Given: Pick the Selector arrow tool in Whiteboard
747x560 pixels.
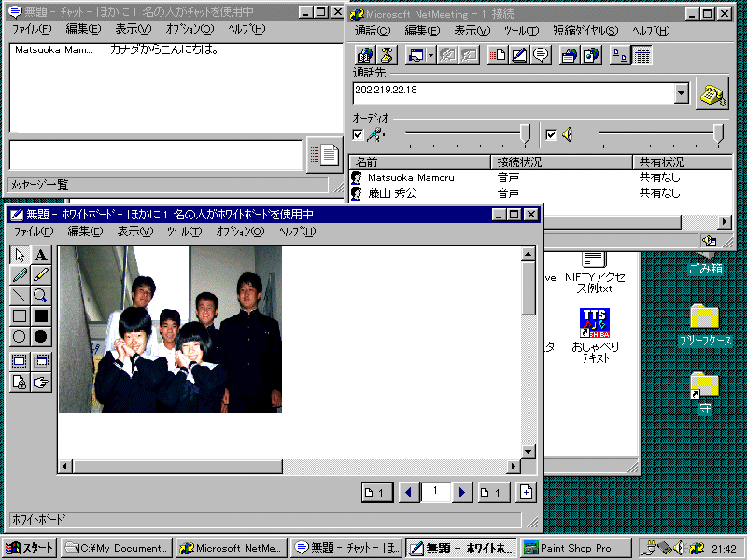Looking at the screenshot, I should click(20, 255).
